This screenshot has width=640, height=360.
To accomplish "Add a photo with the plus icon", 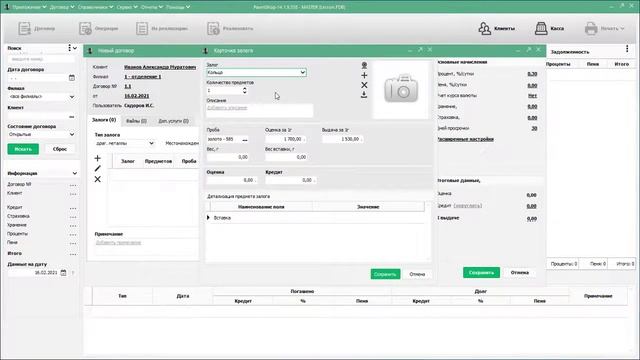I will tap(364, 75).
